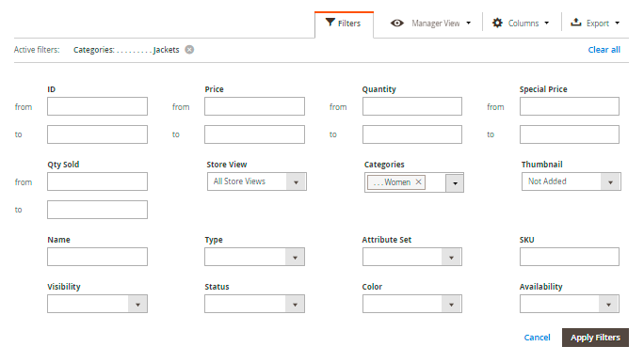The height and width of the screenshot is (362, 644).
Task: Click Clear all filters link
Action: point(604,50)
